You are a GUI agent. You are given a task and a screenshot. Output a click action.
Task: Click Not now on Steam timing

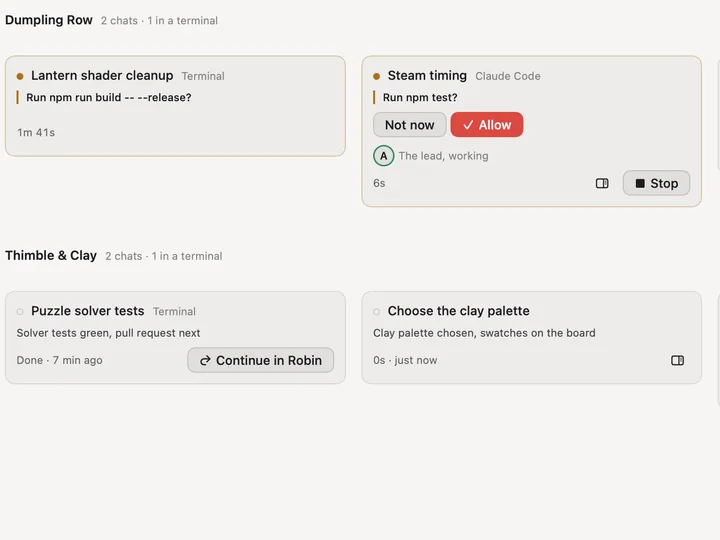pos(410,124)
